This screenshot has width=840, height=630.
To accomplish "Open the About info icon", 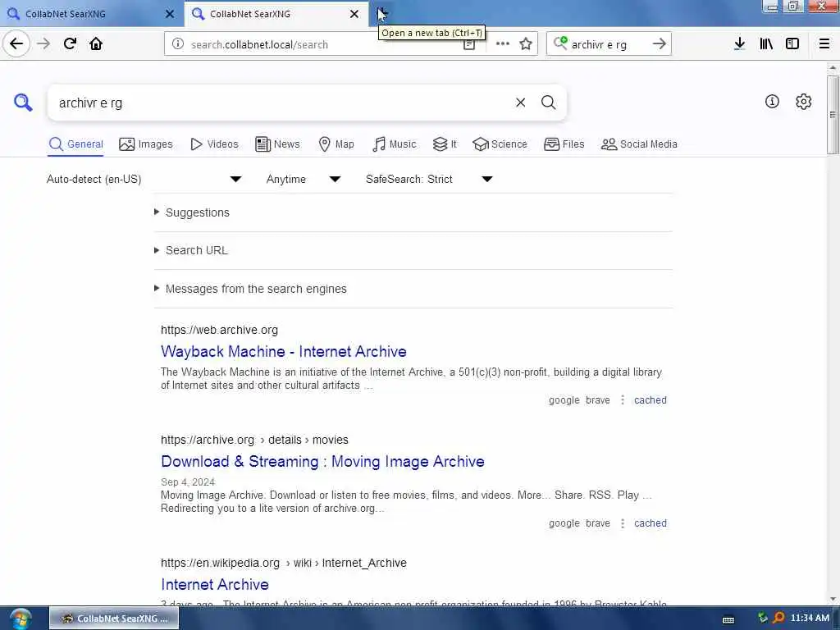I will pyautogui.click(x=772, y=101).
